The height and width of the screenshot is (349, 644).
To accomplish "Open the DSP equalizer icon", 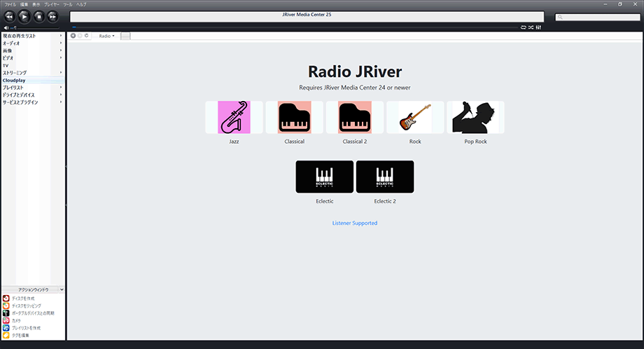I will coord(538,27).
